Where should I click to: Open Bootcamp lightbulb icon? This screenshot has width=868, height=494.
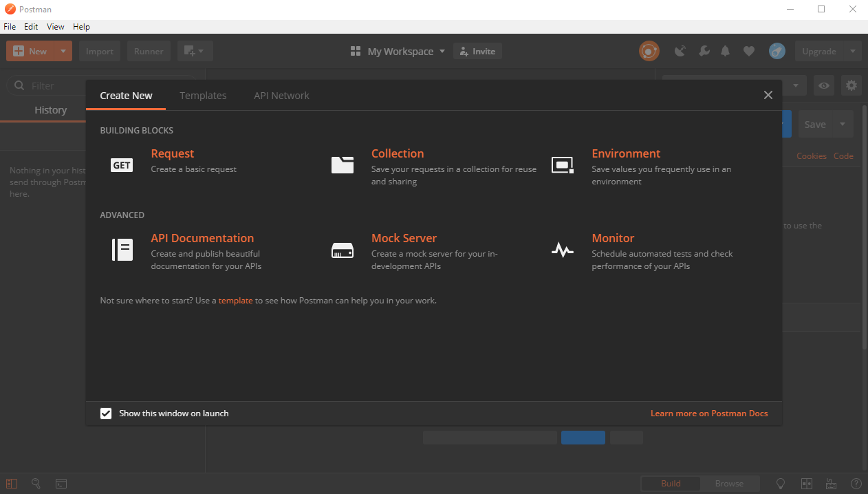(x=781, y=484)
